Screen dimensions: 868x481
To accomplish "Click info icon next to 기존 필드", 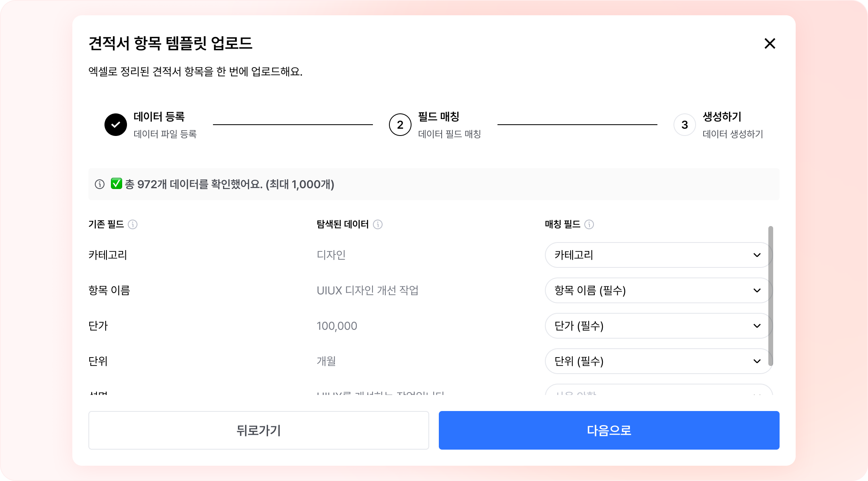I will tap(133, 224).
